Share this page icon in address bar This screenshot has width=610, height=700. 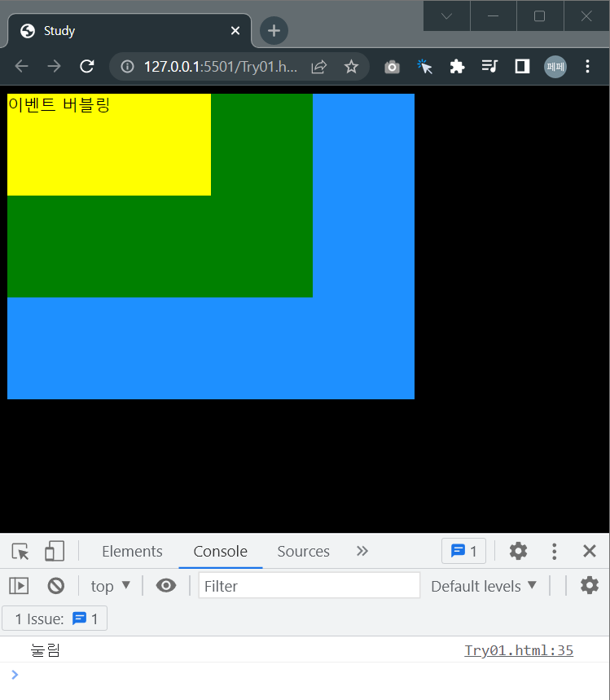tap(319, 67)
